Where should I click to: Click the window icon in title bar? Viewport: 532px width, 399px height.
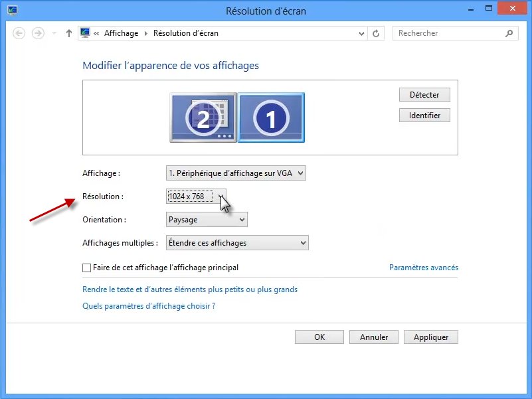click(x=13, y=11)
